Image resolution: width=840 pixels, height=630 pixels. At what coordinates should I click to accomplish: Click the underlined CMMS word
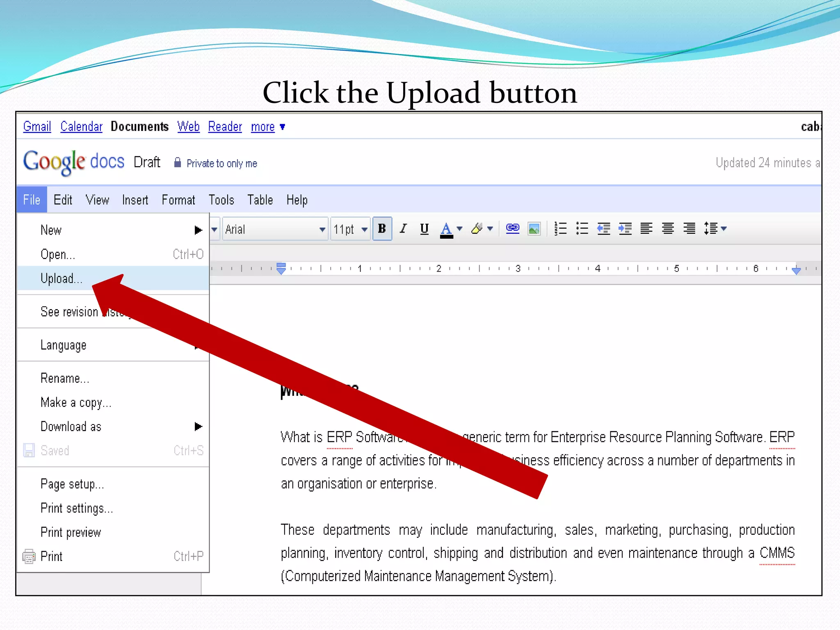tap(777, 553)
